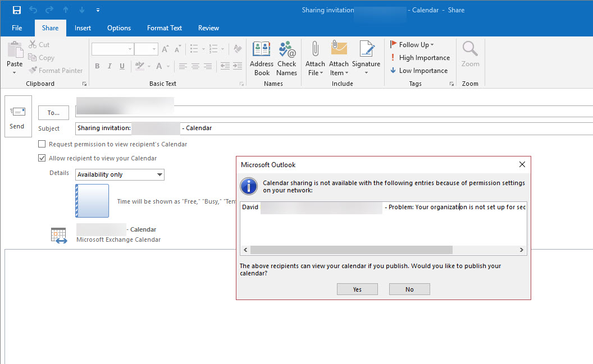Screen dimensions: 593x364
Task: Click into the Subject field
Action: 334,128
